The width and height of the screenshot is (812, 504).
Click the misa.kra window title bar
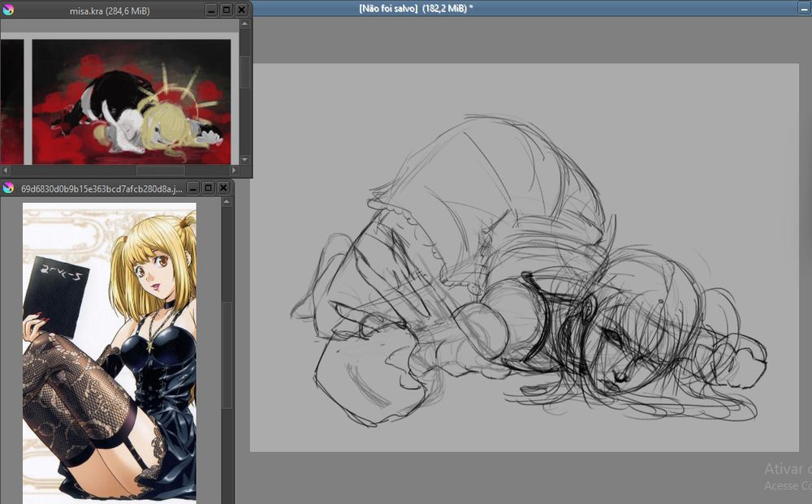point(110,11)
